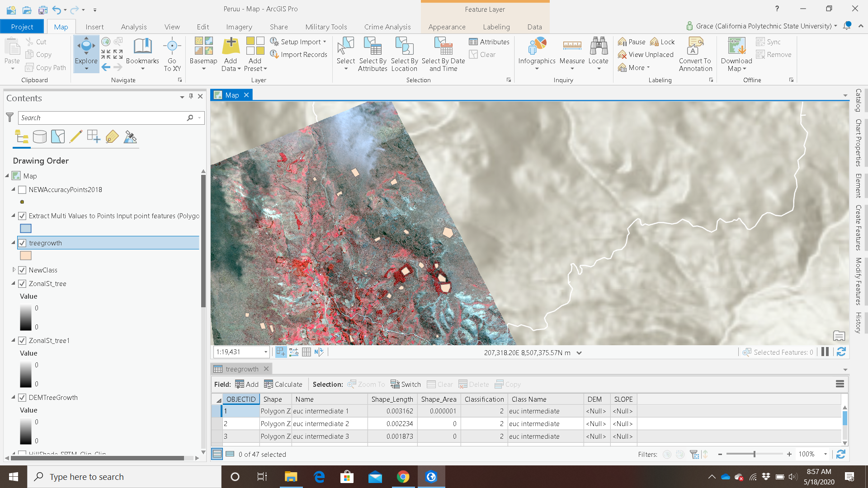Pause map drawing in the status bar
Screen dimensions: 868x488
point(825,352)
